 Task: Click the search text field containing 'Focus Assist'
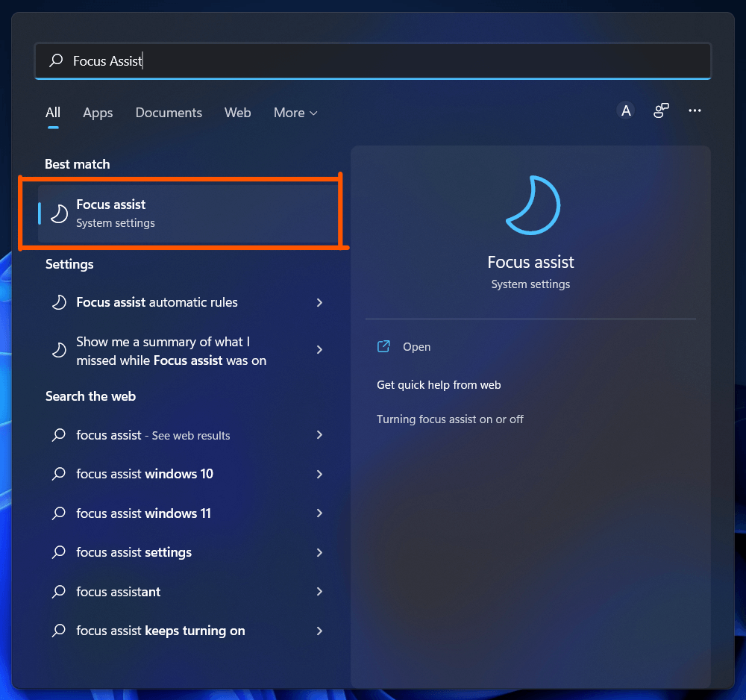373,61
